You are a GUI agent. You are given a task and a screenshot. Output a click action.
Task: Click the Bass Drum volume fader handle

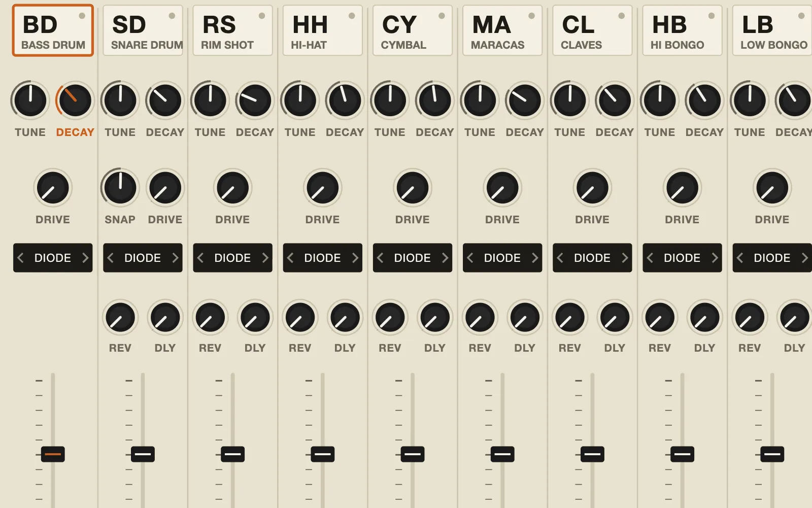coord(53,454)
